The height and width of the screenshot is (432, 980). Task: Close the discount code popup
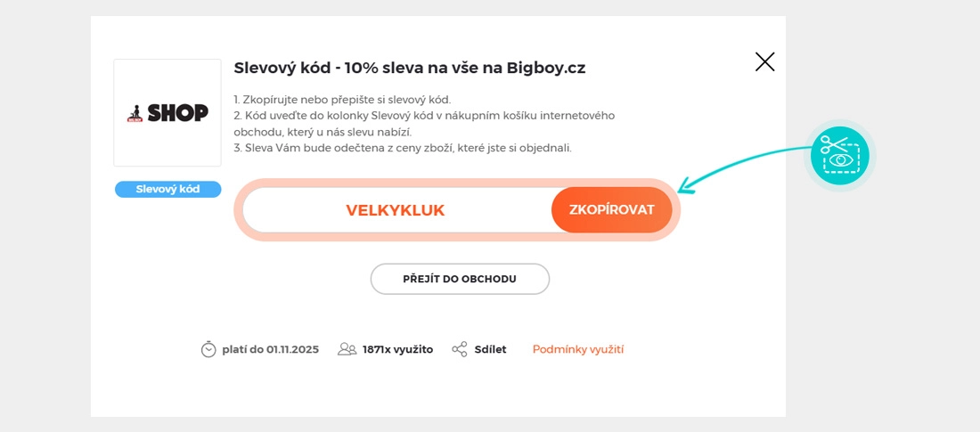764,61
